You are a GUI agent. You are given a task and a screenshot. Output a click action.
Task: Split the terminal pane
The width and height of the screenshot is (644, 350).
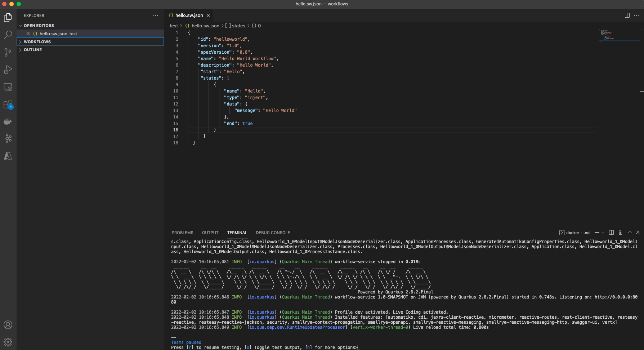[x=611, y=233]
